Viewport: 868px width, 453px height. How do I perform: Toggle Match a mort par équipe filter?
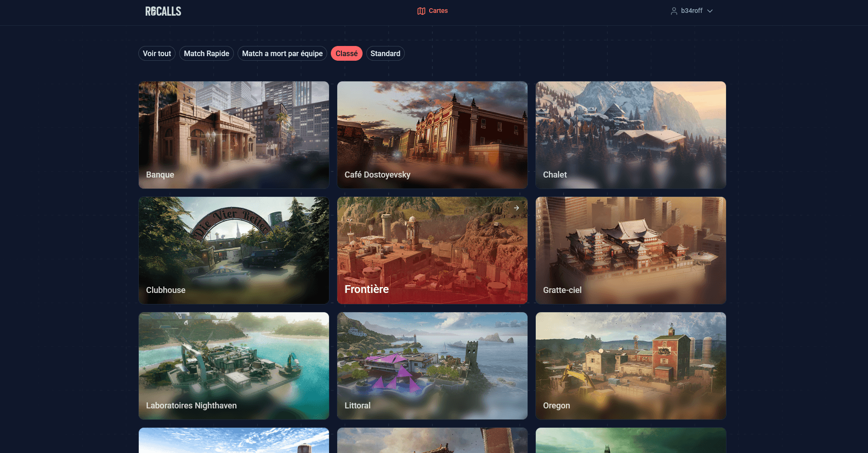coord(282,53)
